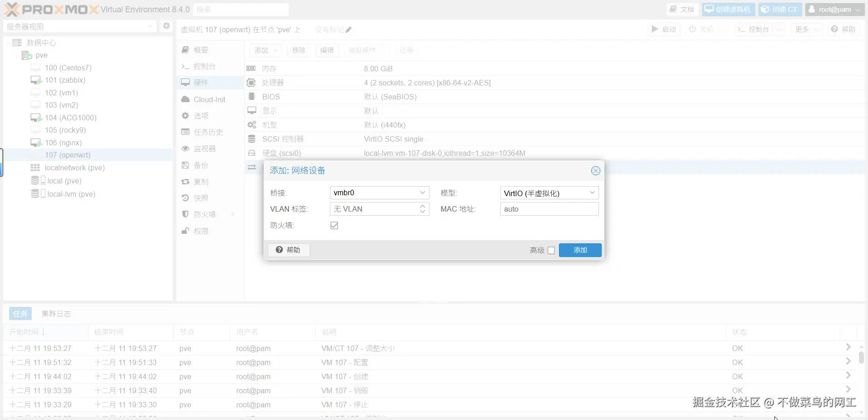The image size is (868, 420).
Task: Click the blue 添加 add button
Action: click(x=580, y=250)
